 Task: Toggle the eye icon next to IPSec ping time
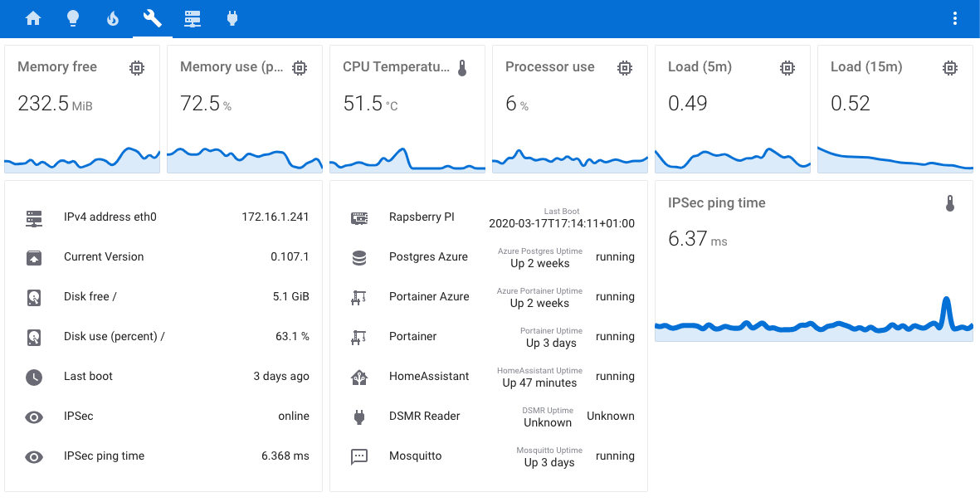[34, 456]
